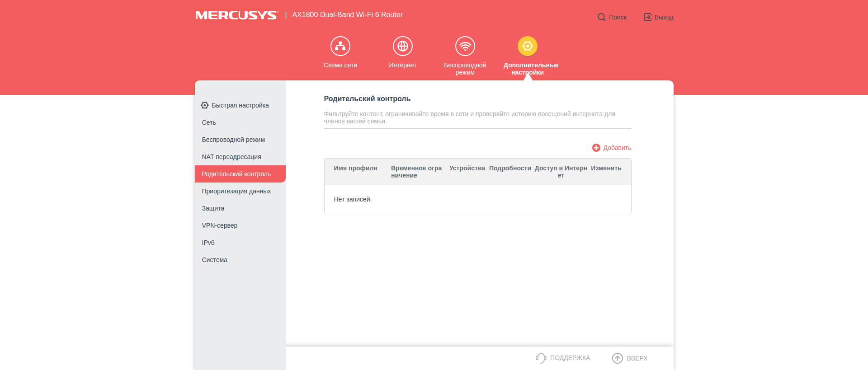Open NAT переадресация menu item

coord(231,157)
